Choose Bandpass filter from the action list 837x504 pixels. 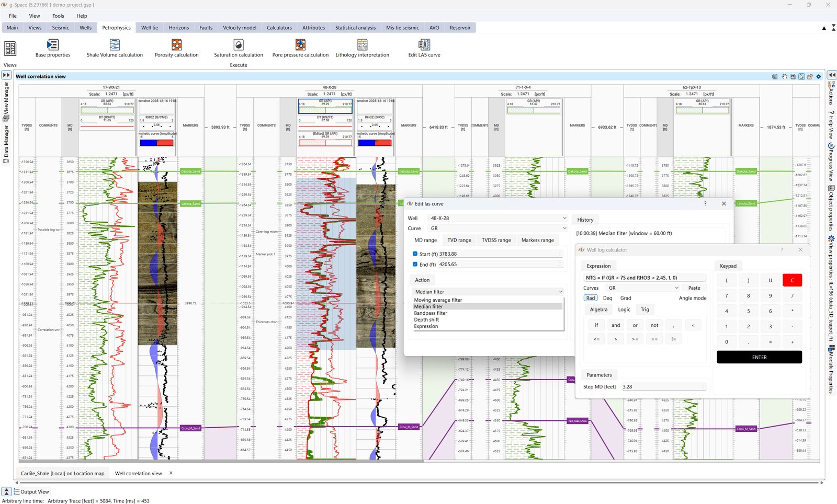[431, 313]
